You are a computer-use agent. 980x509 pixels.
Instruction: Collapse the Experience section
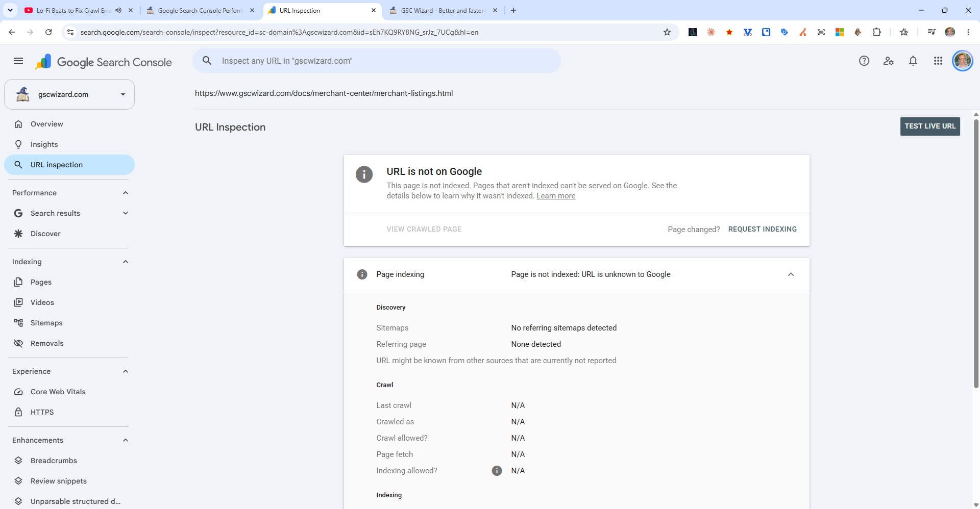coord(126,371)
